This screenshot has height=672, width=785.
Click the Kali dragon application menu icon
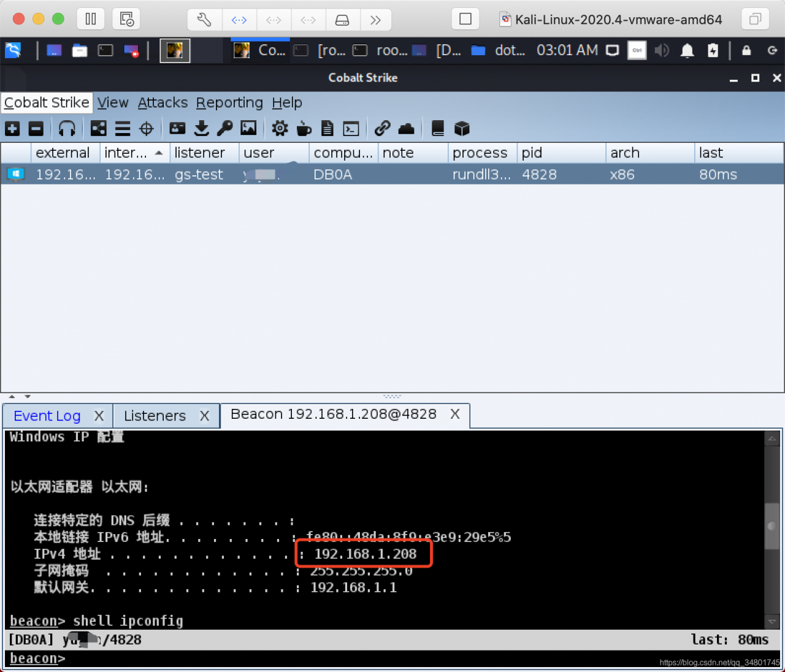[x=13, y=50]
